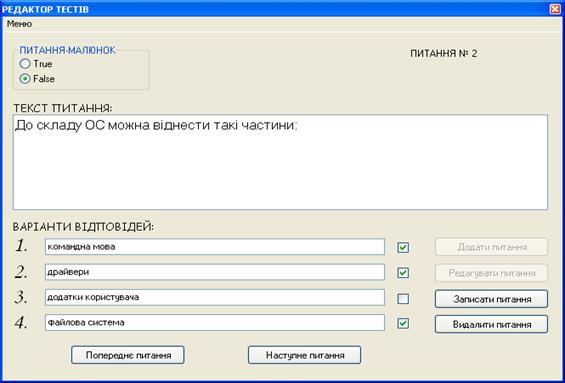565x383 pixels.
Task: Click inside the question text area
Action: [x=280, y=162]
